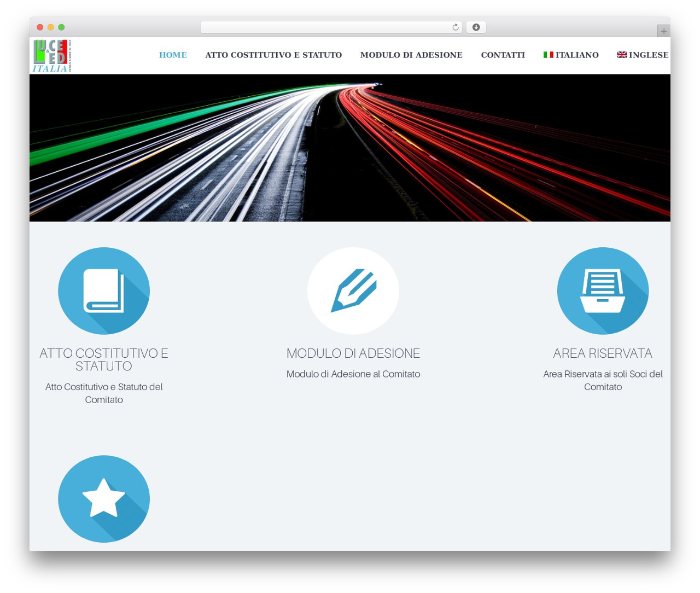Viewport: 700px width, 593px height.
Task: Open the browser downloads button
Action: 476,27
